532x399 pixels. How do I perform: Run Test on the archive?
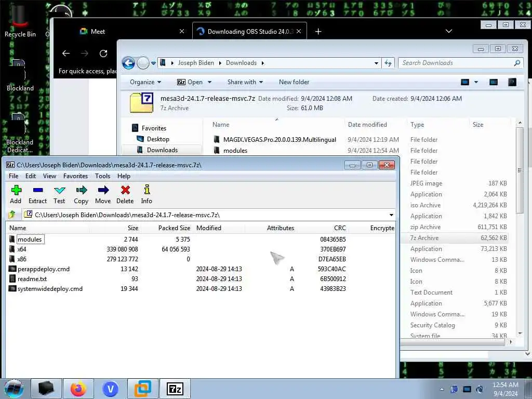pyautogui.click(x=59, y=194)
